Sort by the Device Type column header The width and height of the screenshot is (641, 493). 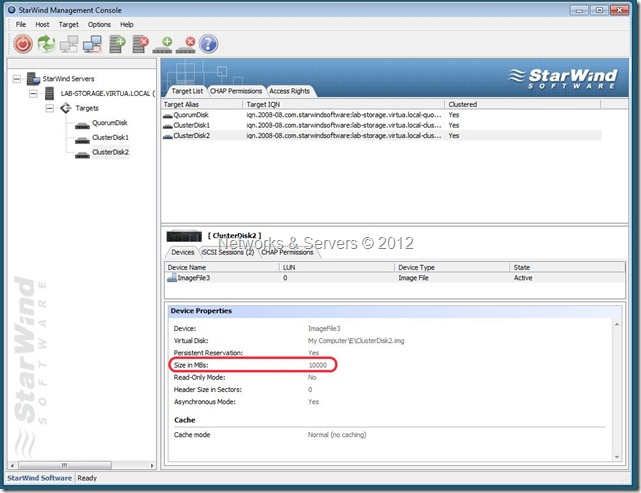[x=452, y=267]
